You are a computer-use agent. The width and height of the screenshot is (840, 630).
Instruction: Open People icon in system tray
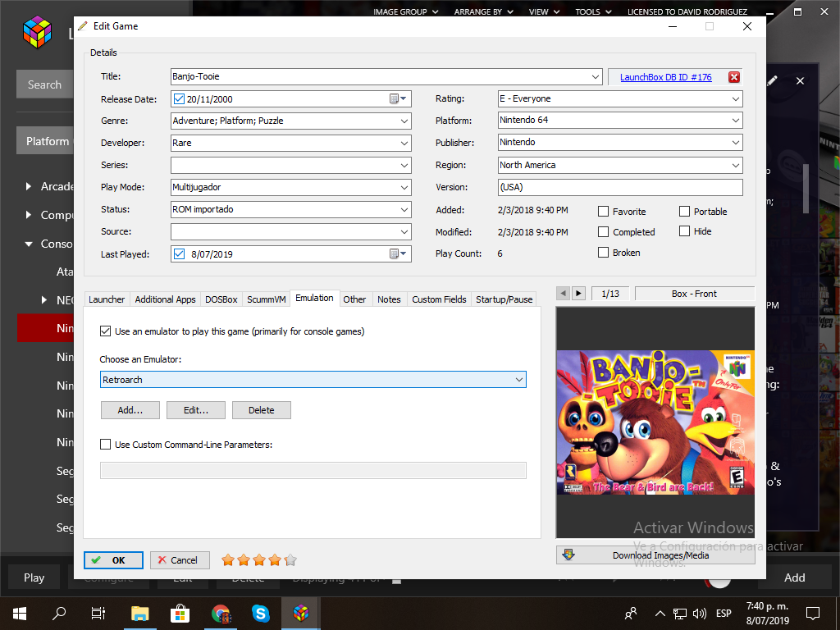[631, 613]
